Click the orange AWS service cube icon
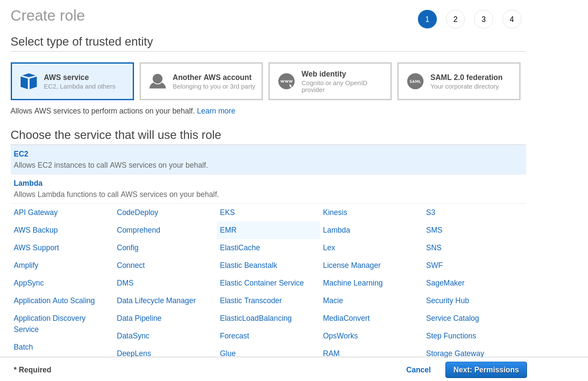Image resolution: width=588 pixels, height=381 pixels. click(28, 81)
